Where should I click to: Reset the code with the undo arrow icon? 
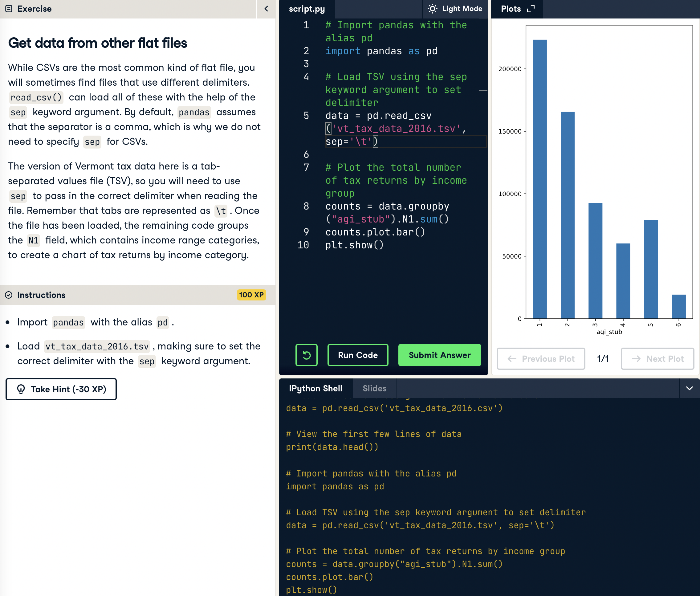pos(306,355)
